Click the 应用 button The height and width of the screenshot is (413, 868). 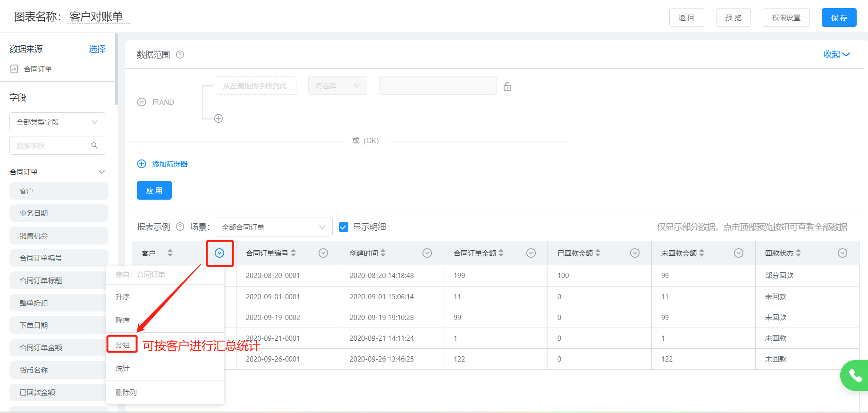coord(154,190)
